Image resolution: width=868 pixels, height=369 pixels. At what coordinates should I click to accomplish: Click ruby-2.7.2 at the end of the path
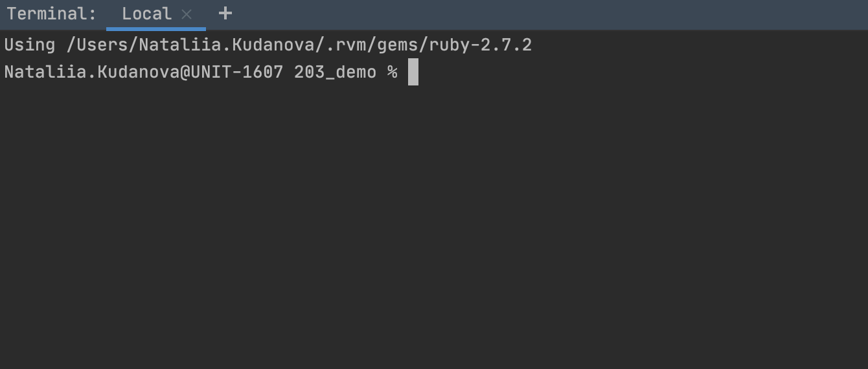(x=480, y=45)
